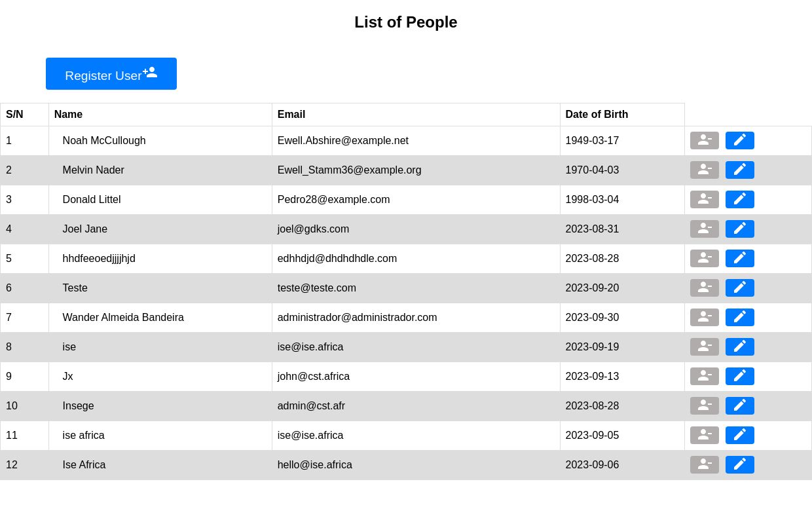Edit Melvin Nader's record
The height and width of the screenshot is (524, 812).
tap(740, 170)
